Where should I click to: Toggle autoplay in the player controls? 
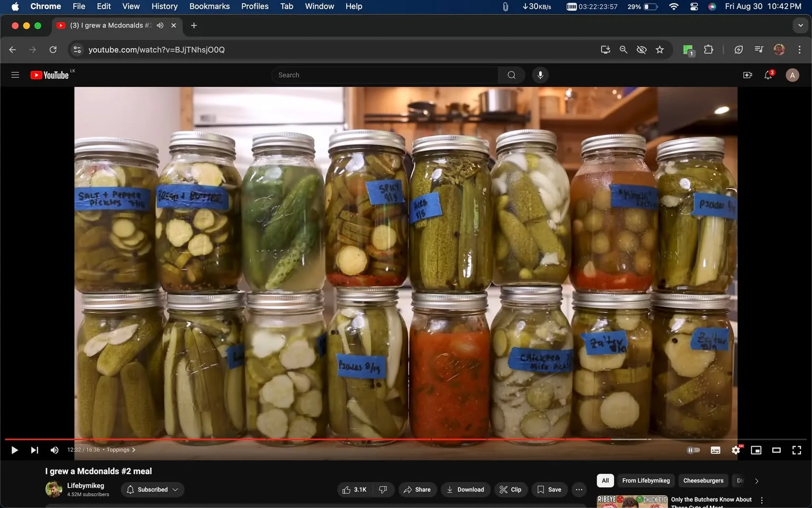pyautogui.click(x=693, y=450)
